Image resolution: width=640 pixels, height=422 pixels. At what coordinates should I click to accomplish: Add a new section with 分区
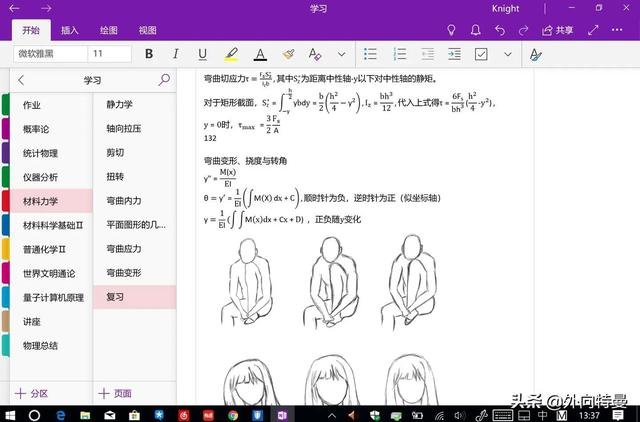pos(32,393)
